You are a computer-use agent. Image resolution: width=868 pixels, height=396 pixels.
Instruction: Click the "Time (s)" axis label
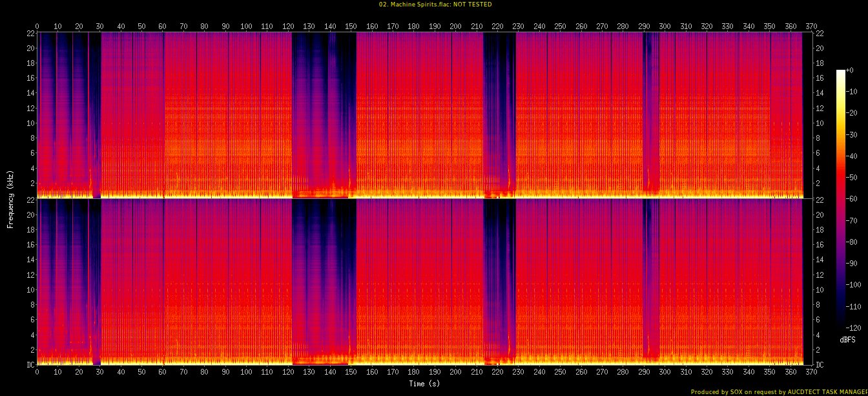tap(424, 384)
